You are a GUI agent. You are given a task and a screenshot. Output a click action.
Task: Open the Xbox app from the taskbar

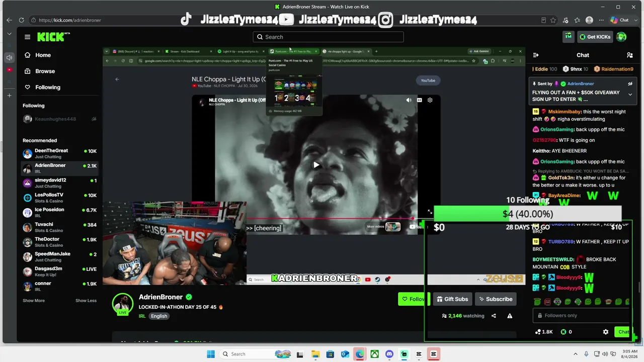[374, 354]
